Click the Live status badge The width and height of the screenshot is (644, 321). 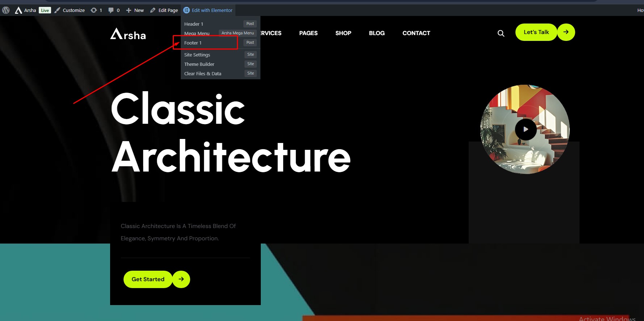(x=45, y=10)
